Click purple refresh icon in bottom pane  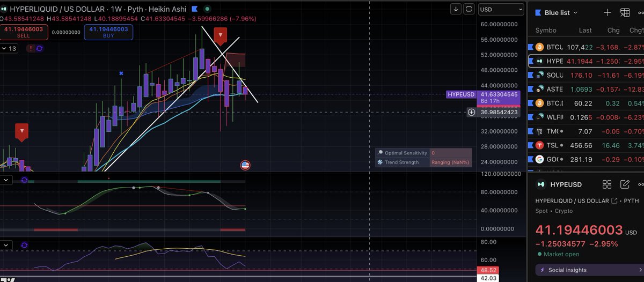pyautogui.click(x=24, y=245)
